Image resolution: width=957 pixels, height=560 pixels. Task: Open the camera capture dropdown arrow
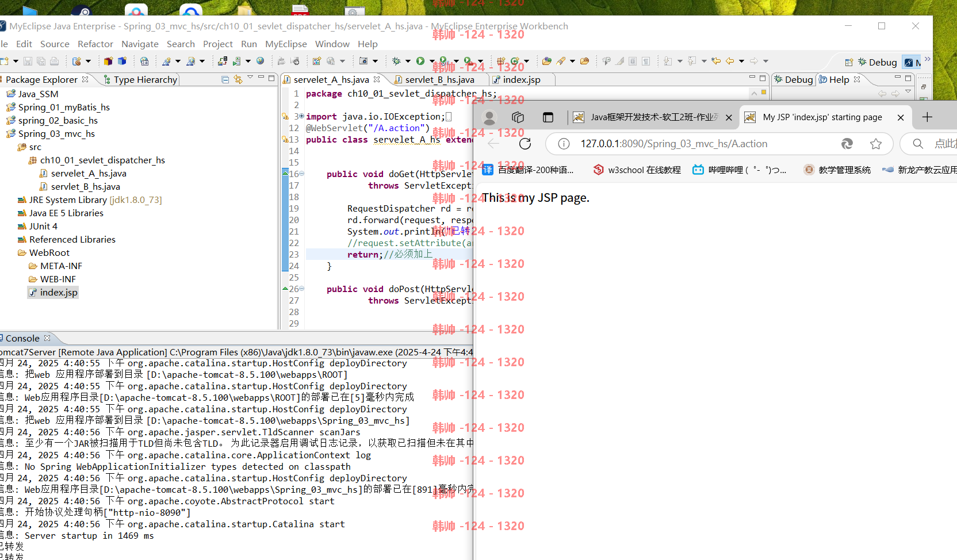coord(375,61)
